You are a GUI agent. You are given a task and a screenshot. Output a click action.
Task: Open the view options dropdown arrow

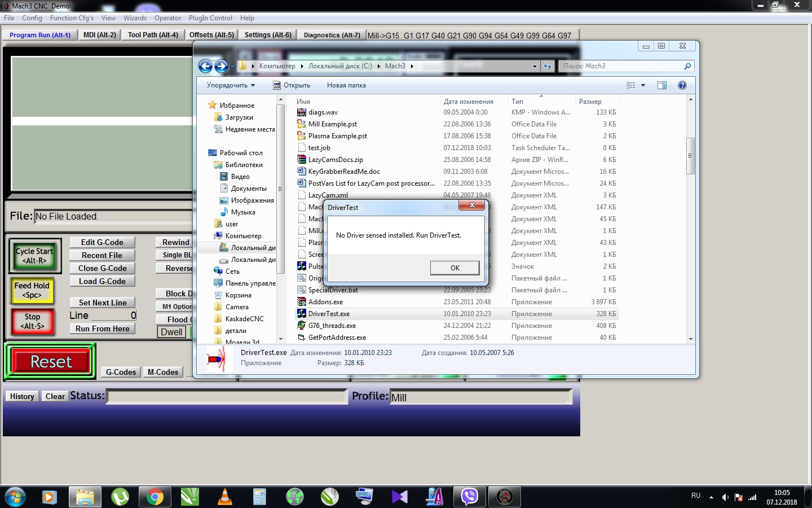click(x=643, y=85)
